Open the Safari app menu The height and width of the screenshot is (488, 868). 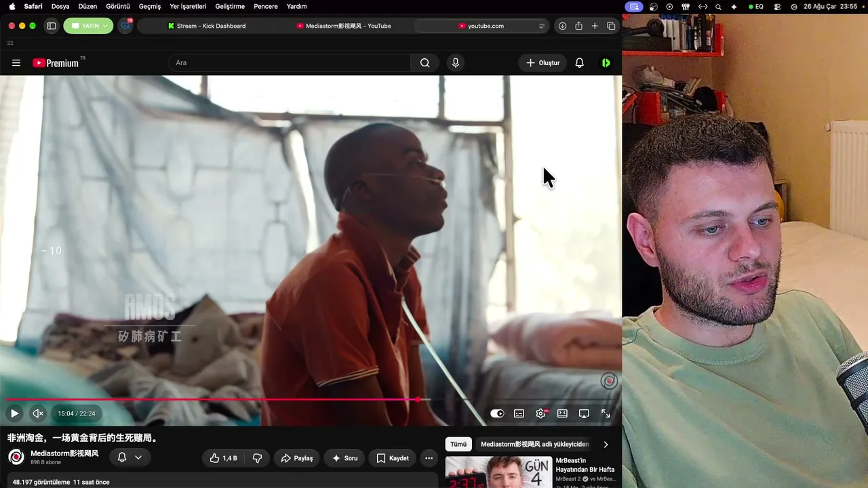point(33,6)
